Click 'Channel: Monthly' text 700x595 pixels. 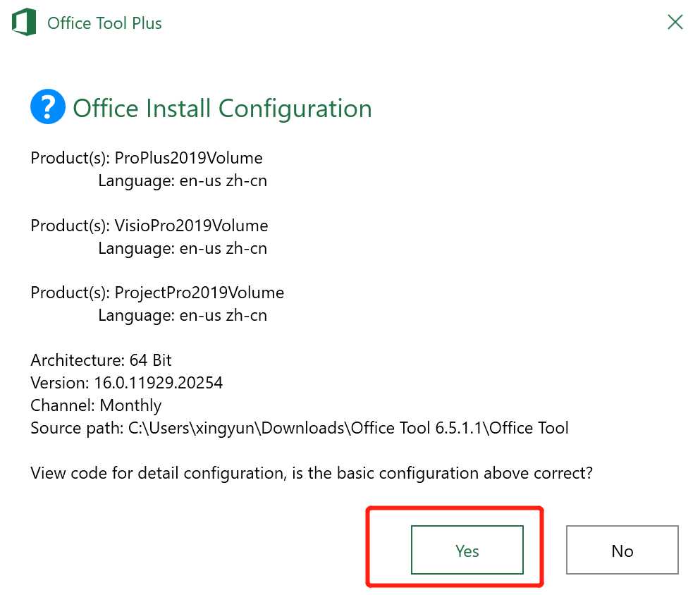pyautogui.click(x=96, y=406)
